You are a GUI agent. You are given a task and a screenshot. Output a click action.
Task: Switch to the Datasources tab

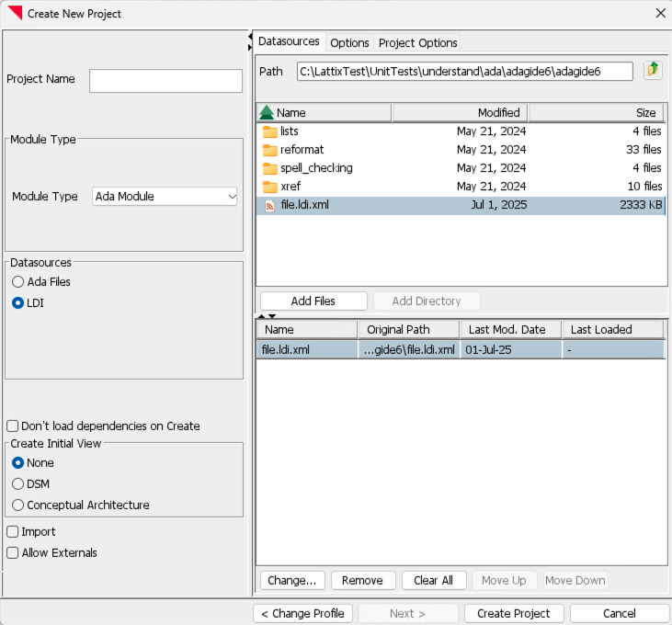point(289,41)
